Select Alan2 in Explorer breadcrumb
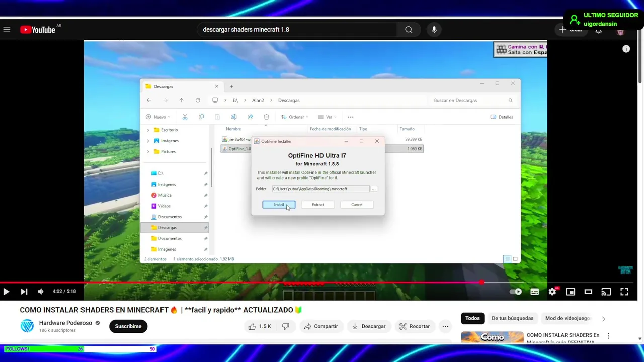This screenshot has height=362, width=644. click(x=258, y=100)
